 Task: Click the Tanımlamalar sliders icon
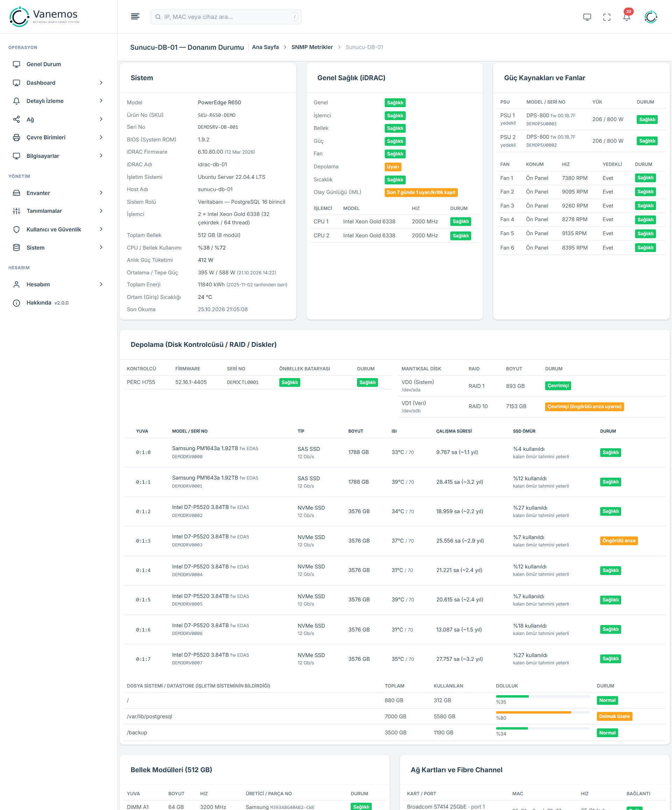(x=16, y=211)
